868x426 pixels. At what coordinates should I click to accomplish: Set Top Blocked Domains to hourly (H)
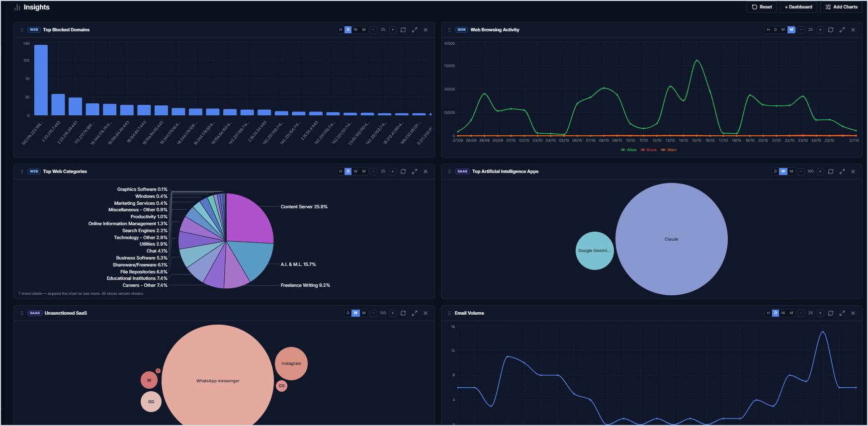pos(341,30)
